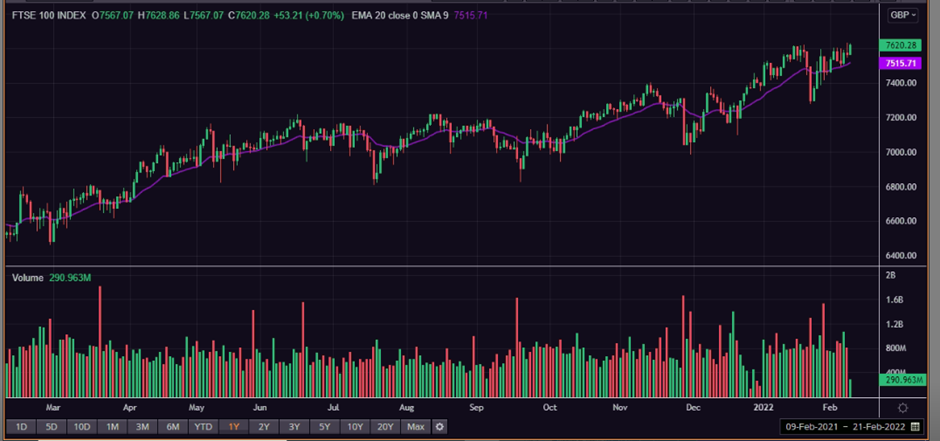Click the 7000.00 price axis label
This screenshot has height=441, width=940.
coord(902,152)
